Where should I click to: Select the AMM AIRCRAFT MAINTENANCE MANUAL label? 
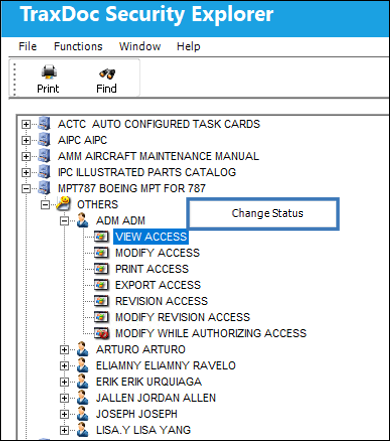[158, 156]
